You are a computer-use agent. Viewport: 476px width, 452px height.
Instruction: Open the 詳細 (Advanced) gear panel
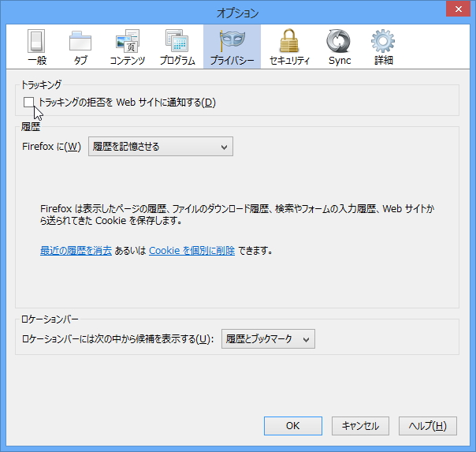[383, 47]
